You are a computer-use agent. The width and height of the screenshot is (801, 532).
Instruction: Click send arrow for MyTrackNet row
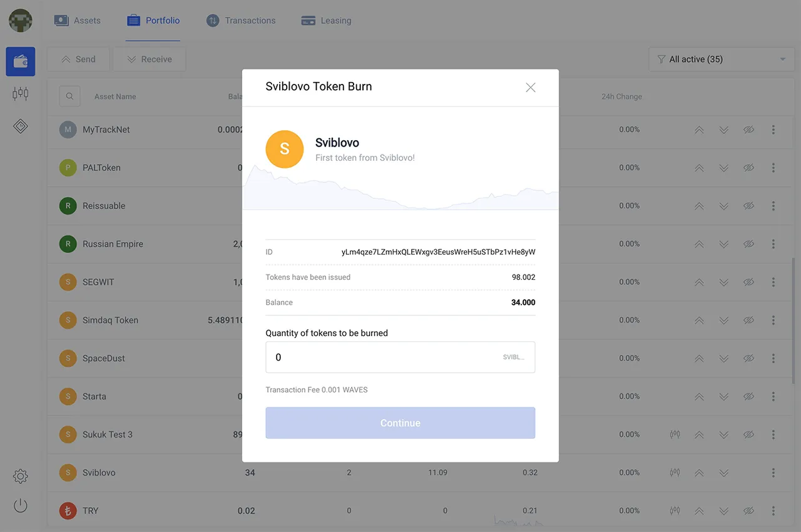tap(699, 130)
